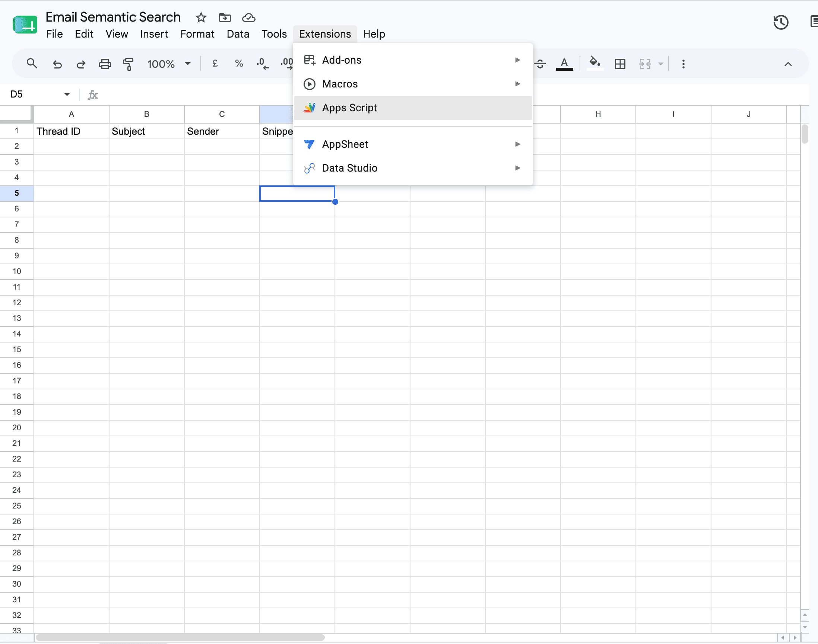Screen dimensions: 818x644
Task: Select column J header
Action: (x=749, y=114)
